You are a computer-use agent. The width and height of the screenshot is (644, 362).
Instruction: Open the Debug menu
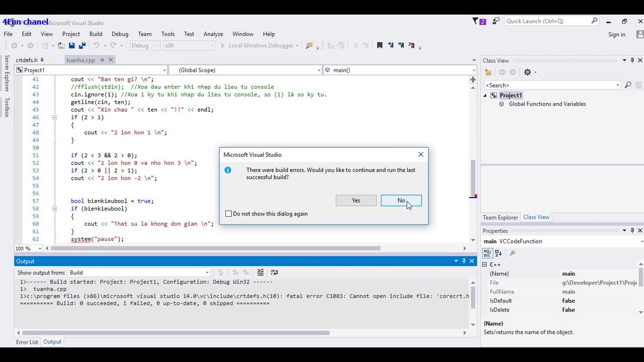[x=120, y=34]
